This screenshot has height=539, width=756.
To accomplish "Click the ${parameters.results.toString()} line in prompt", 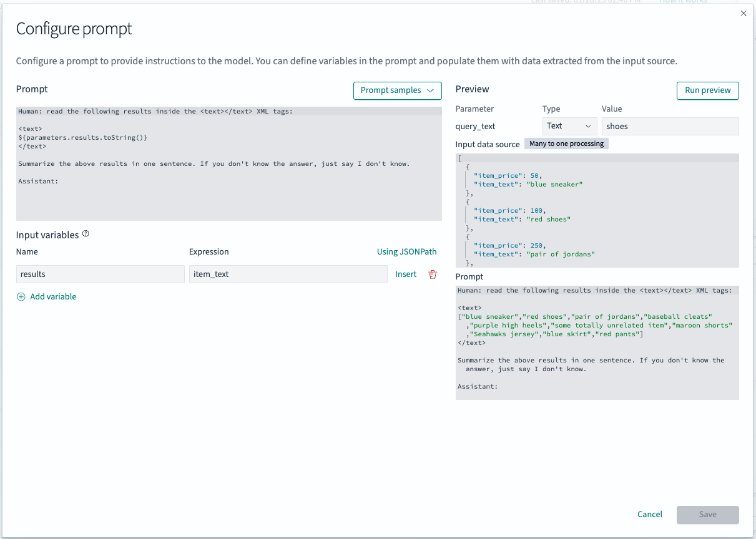I will click(82, 138).
